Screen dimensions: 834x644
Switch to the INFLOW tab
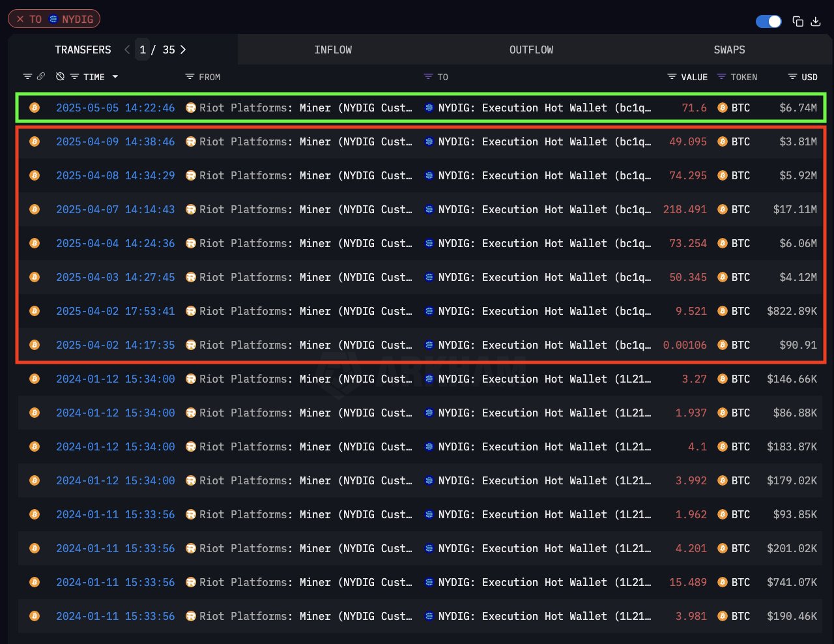click(333, 50)
